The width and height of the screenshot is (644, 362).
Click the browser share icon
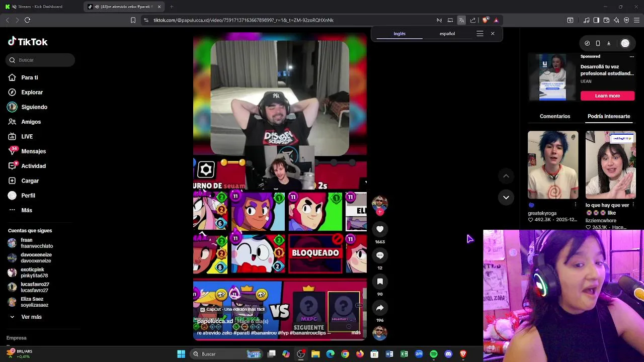(473, 20)
